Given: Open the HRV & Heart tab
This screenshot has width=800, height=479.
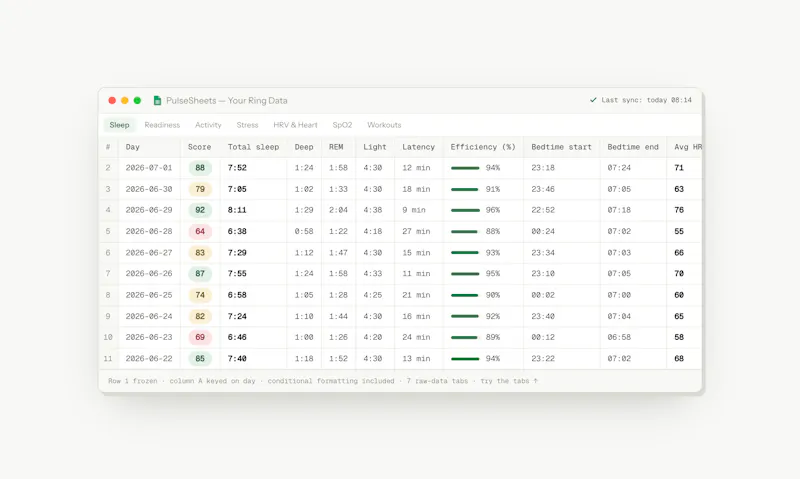Looking at the screenshot, I should pos(295,125).
